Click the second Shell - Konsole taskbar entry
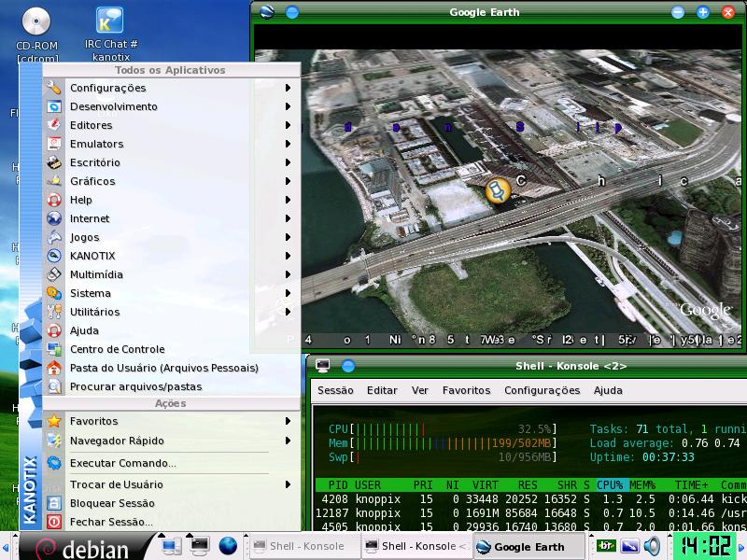The width and height of the screenshot is (747, 560). [416, 546]
